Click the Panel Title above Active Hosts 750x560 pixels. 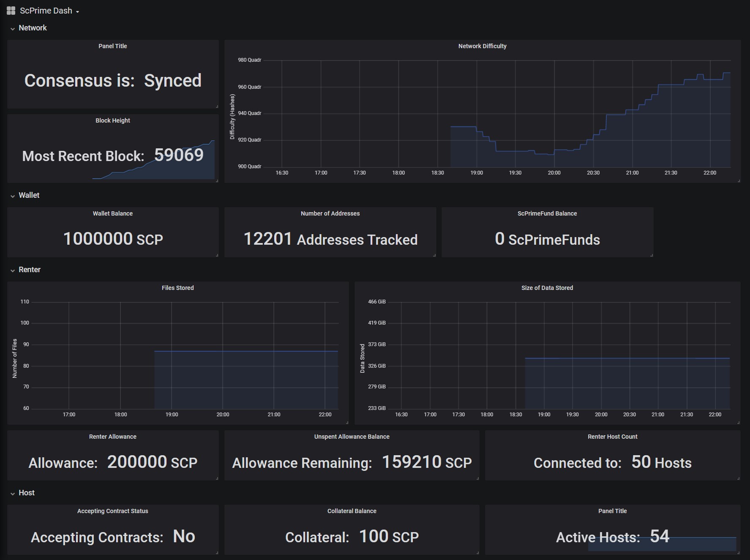[613, 511]
